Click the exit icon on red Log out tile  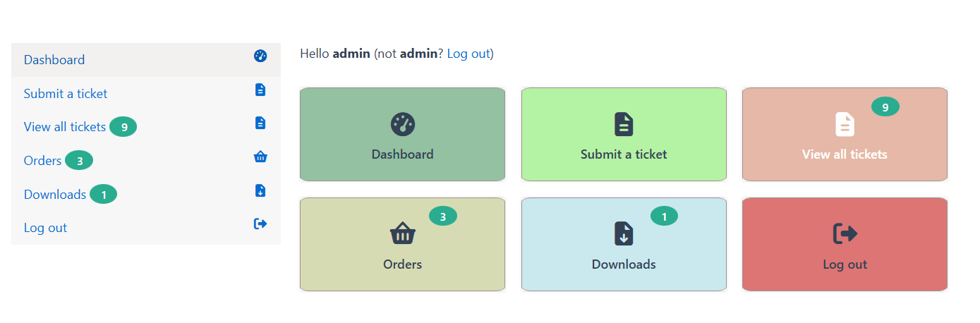pyautogui.click(x=845, y=233)
